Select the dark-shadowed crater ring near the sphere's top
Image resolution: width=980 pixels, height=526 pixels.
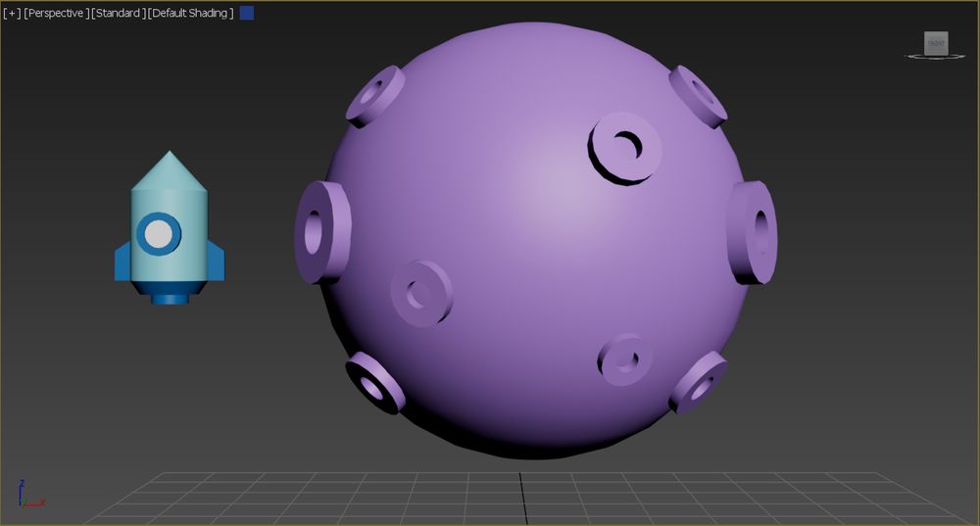(x=624, y=148)
